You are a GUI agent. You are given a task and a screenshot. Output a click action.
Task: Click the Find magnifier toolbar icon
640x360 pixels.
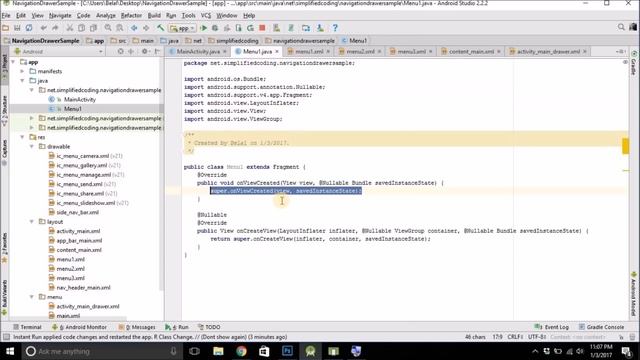click(108, 28)
